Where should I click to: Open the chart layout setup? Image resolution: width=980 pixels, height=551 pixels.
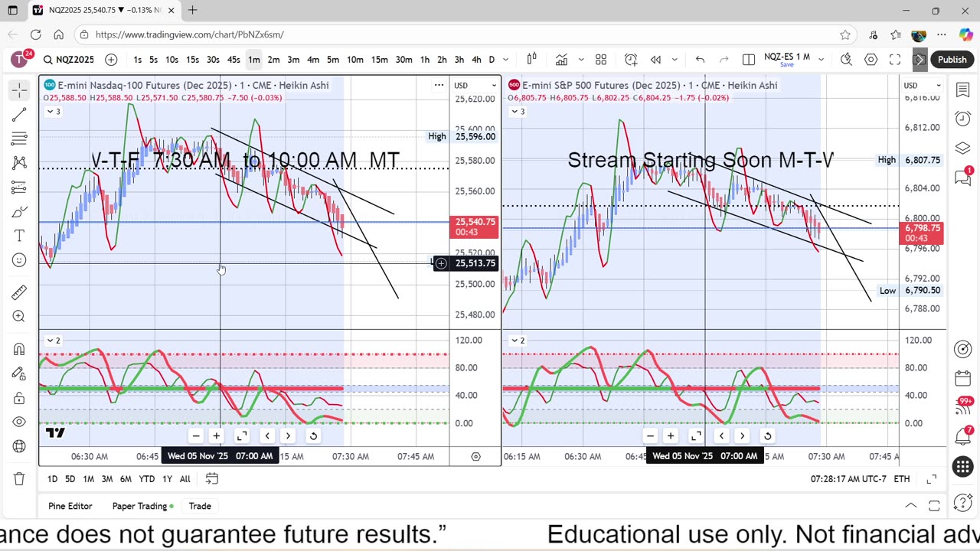[749, 60]
